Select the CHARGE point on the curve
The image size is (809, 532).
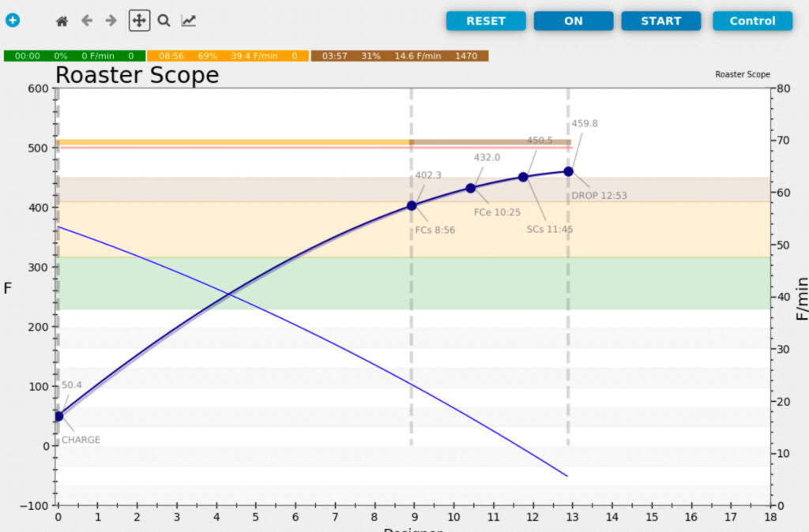click(58, 416)
